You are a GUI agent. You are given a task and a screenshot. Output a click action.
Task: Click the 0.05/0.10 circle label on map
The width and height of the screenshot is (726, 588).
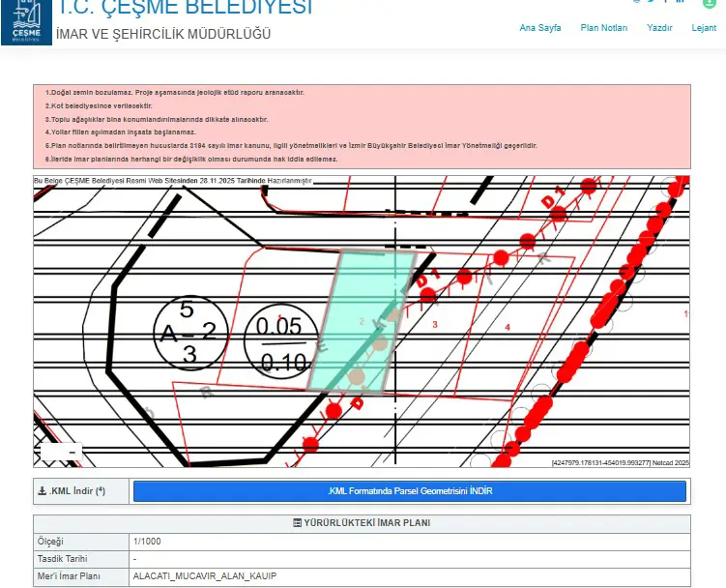[282, 341]
